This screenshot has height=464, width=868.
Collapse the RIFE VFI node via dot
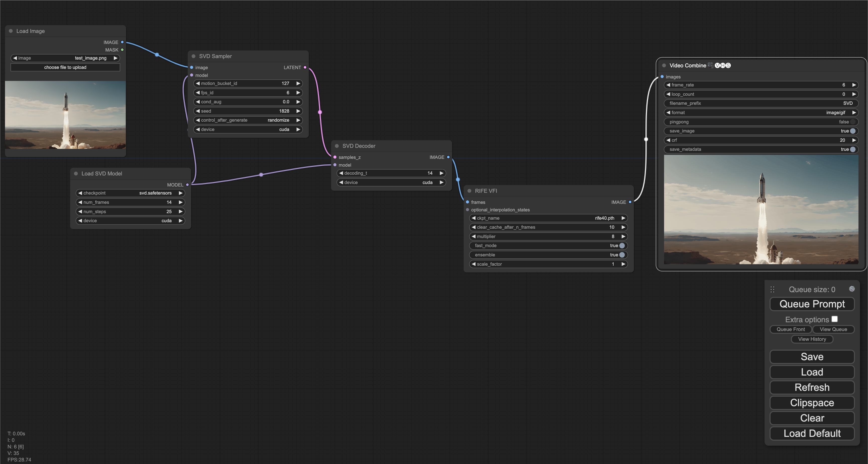click(469, 191)
